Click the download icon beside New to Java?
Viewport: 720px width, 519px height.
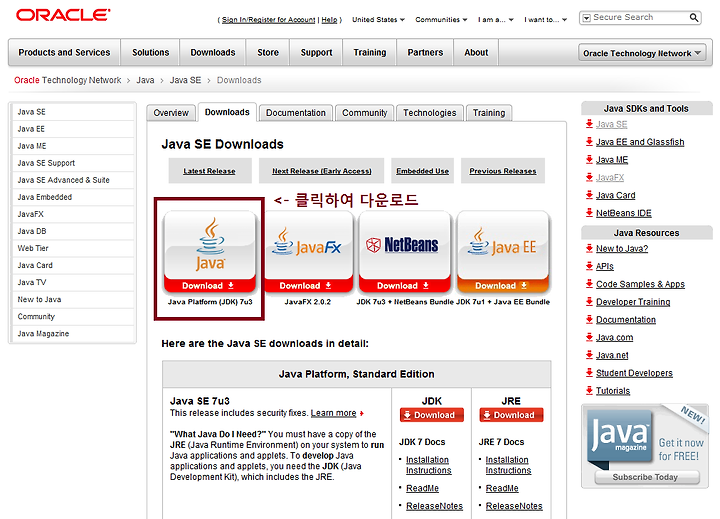point(589,248)
